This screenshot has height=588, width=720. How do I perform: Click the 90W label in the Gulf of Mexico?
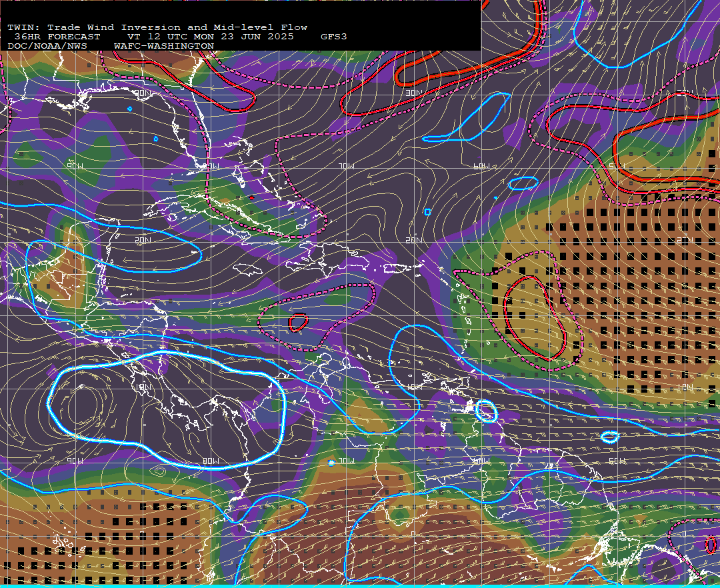(x=75, y=166)
